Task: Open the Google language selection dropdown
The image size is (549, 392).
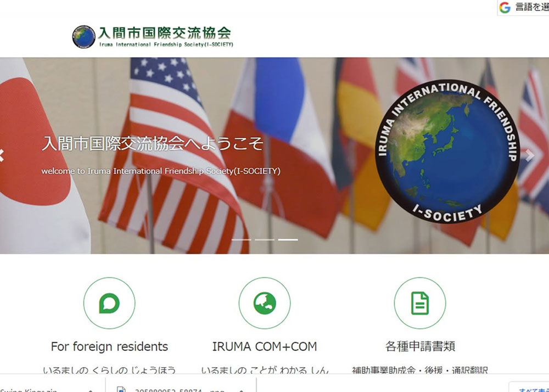Action: click(x=523, y=7)
